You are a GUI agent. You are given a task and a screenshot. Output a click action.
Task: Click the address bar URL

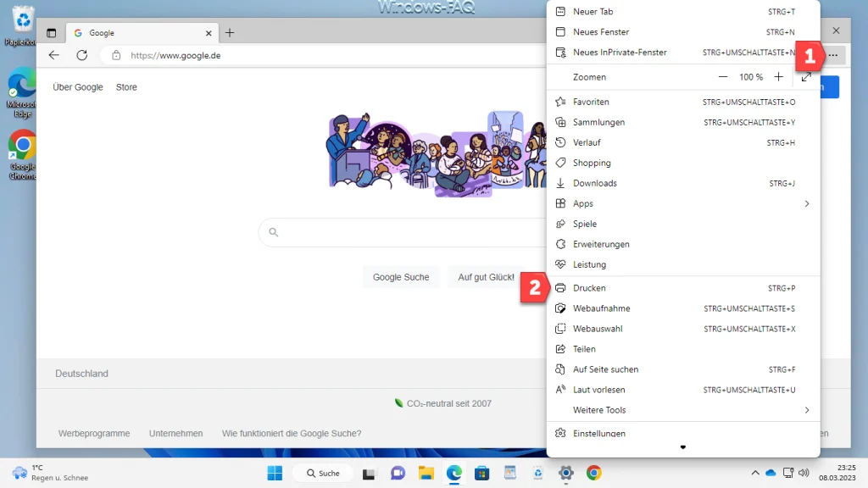pos(175,55)
